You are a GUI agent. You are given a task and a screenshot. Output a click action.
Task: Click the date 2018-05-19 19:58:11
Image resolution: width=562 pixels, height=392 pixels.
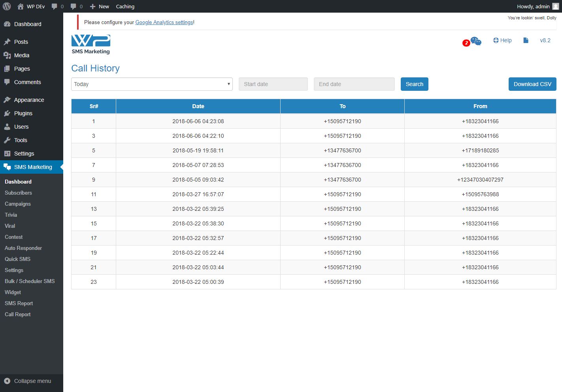coord(198,150)
